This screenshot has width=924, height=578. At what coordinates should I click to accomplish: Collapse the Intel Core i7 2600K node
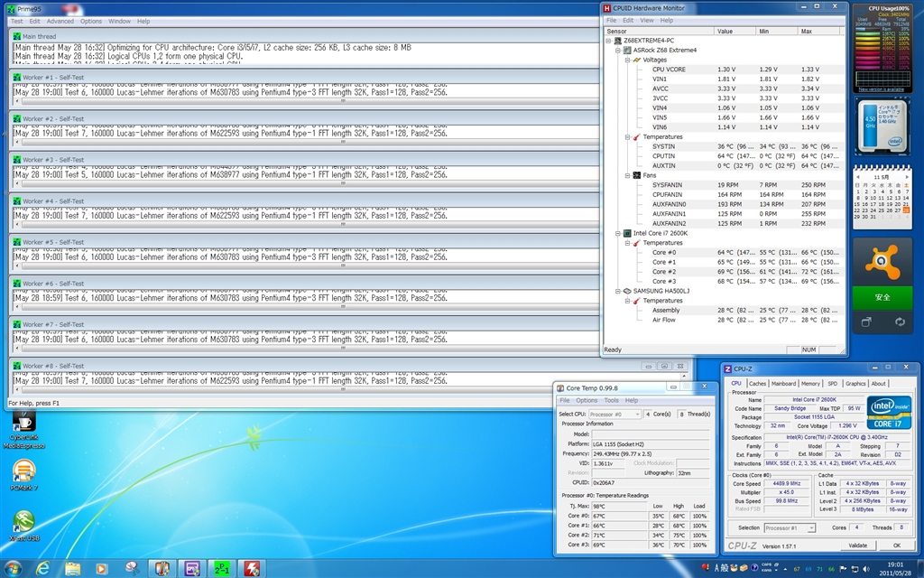618,233
